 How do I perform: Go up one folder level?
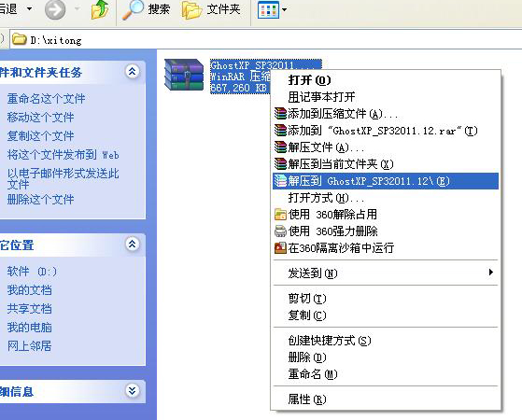(100, 9)
